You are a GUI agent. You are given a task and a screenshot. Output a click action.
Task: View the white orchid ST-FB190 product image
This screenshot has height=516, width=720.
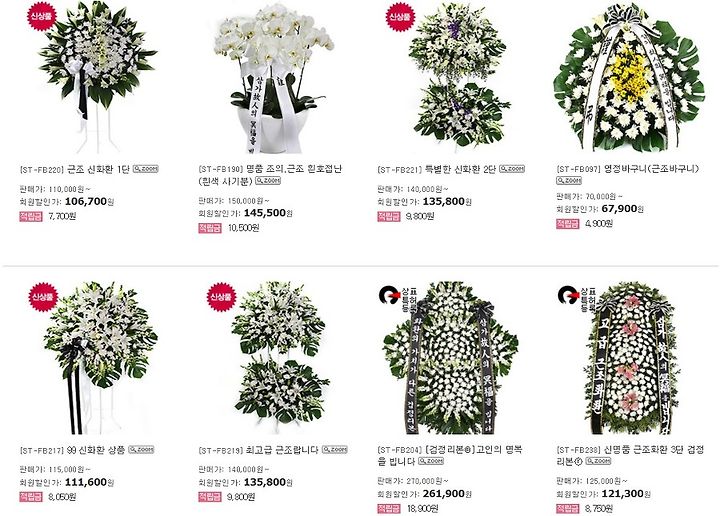(x=274, y=77)
